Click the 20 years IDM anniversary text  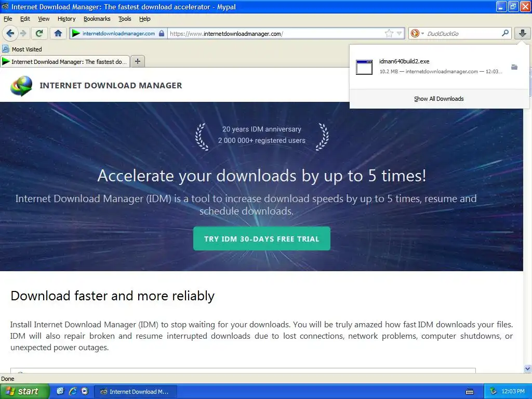262,129
